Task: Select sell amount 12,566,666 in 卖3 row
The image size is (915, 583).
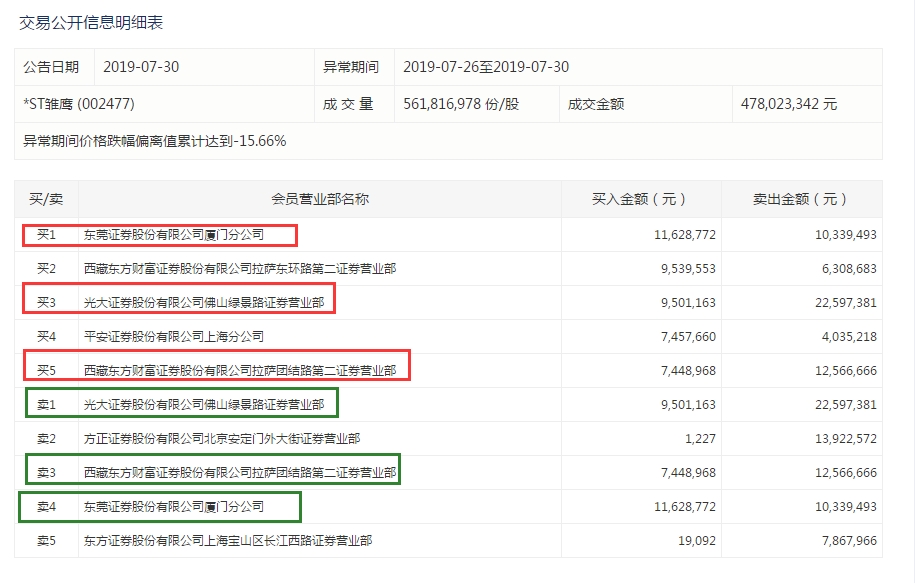Action: tap(846, 472)
